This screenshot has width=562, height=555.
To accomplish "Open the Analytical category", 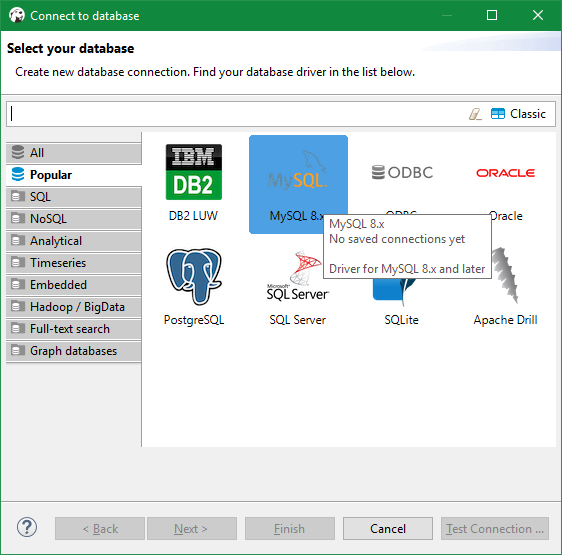I will point(74,241).
